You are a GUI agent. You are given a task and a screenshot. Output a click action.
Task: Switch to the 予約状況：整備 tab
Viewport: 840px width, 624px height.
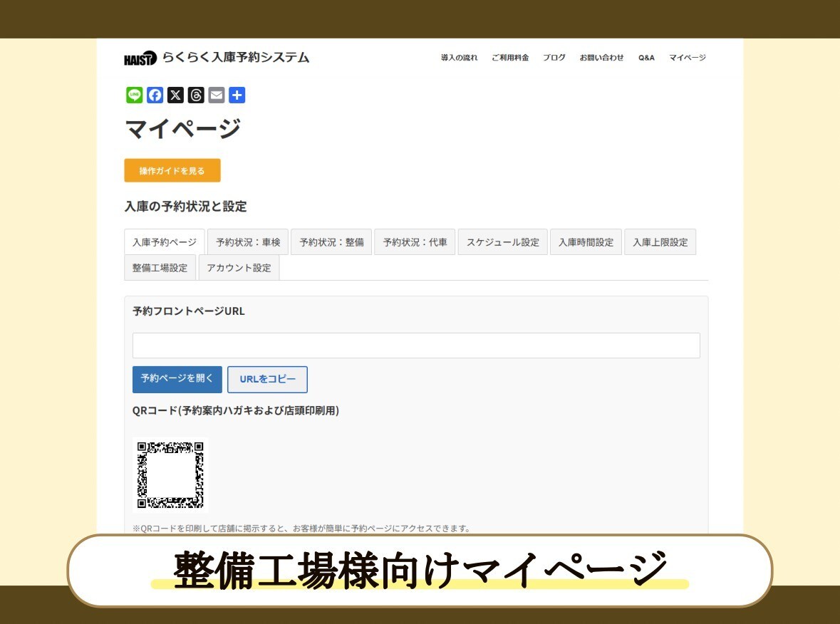[x=331, y=242]
